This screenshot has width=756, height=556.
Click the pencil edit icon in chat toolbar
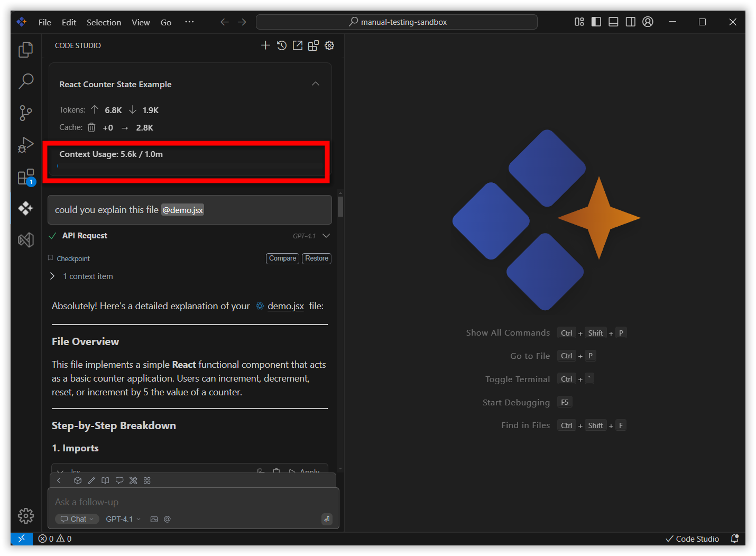click(x=91, y=480)
